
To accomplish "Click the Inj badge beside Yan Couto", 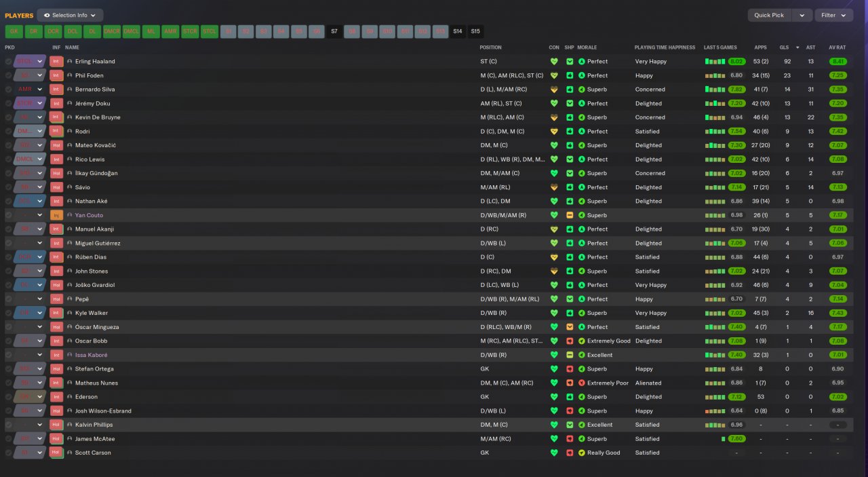I will click(56, 215).
